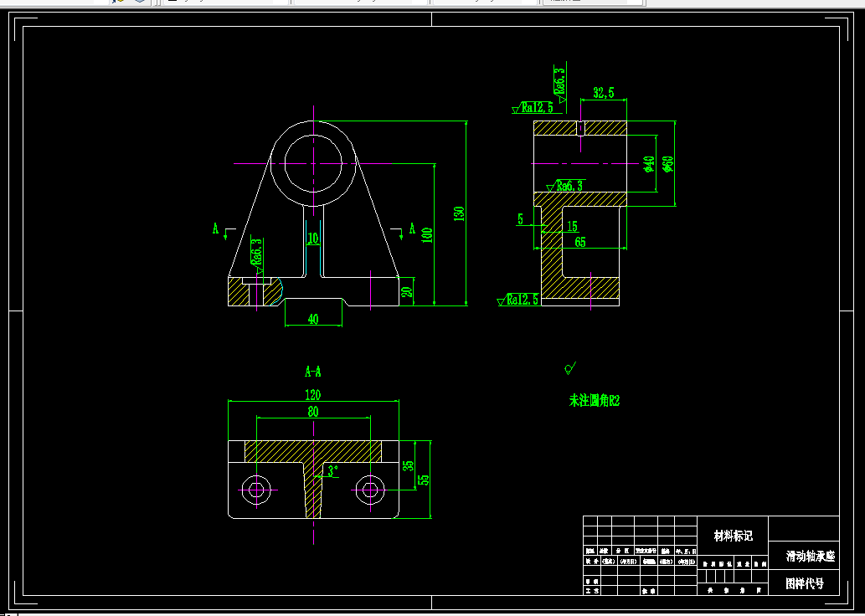Select the 100 center height dimension

(427, 235)
